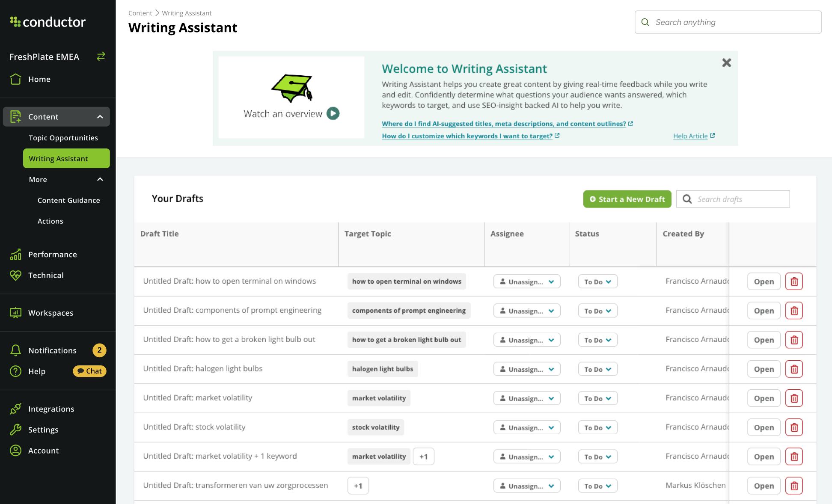The height and width of the screenshot is (504, 832).
Task: Switch account using FreshPlate EMEA arrows icon
Action: pos(101,56)
